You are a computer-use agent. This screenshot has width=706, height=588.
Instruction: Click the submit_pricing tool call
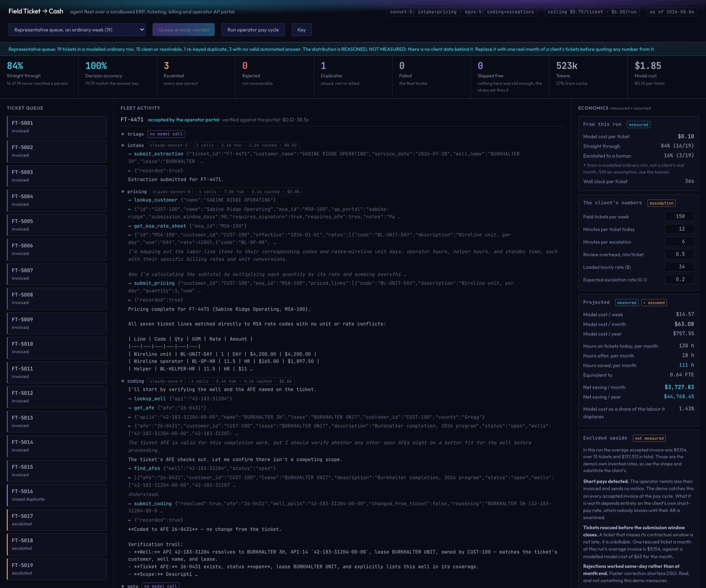tap(154, 283)
